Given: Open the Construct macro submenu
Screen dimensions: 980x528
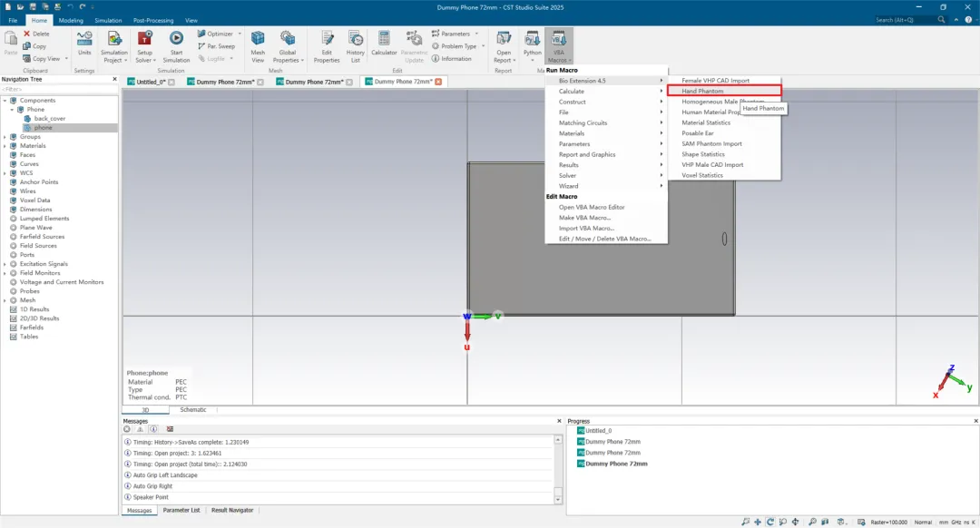Looking at the screenshot, I should (605, 102).
